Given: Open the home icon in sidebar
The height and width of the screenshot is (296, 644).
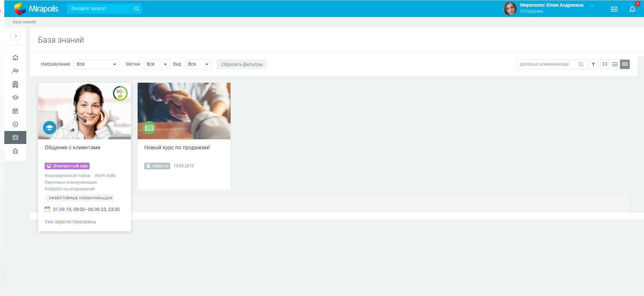Looking at the screenshot, I should (15, 58).
